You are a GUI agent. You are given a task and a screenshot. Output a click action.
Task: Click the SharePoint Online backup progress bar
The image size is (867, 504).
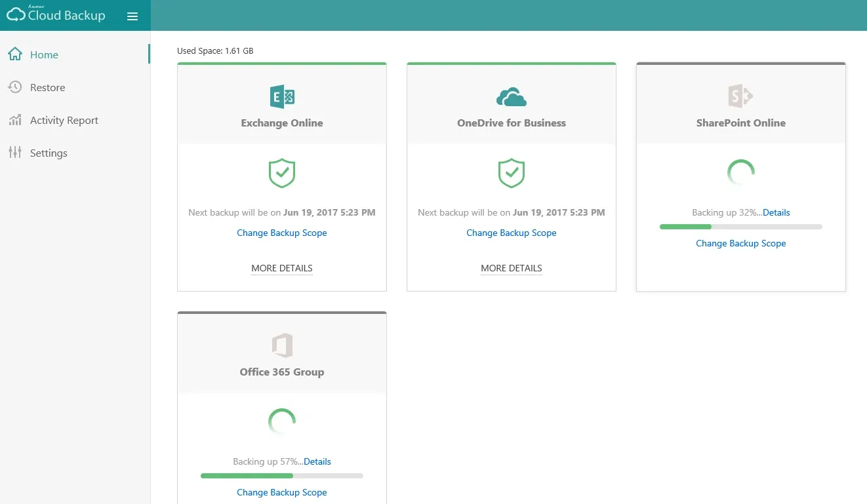741,227
